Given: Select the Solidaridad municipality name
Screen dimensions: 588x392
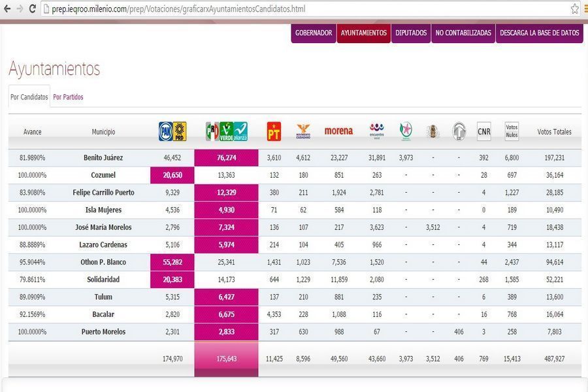Looking at the screenshot, I should (103, 280).
